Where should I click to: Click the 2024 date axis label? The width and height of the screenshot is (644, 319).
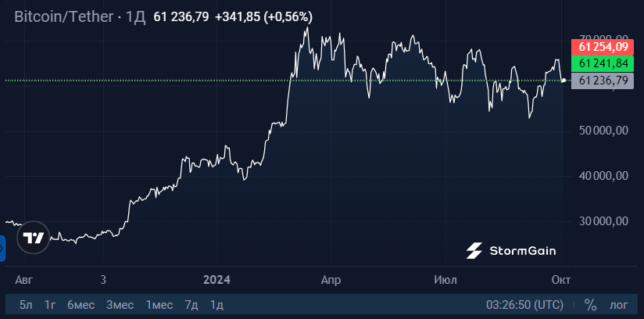pos(216,278)
